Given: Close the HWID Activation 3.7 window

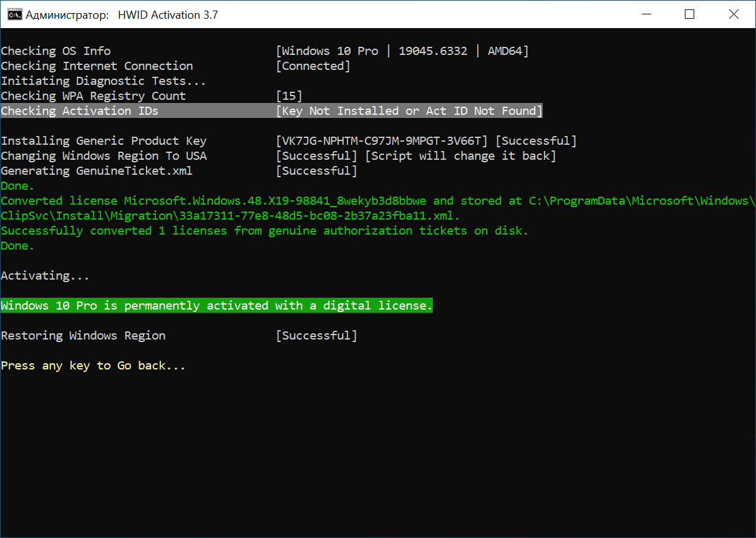Looking at the screenshot, I should pos(733,14).
